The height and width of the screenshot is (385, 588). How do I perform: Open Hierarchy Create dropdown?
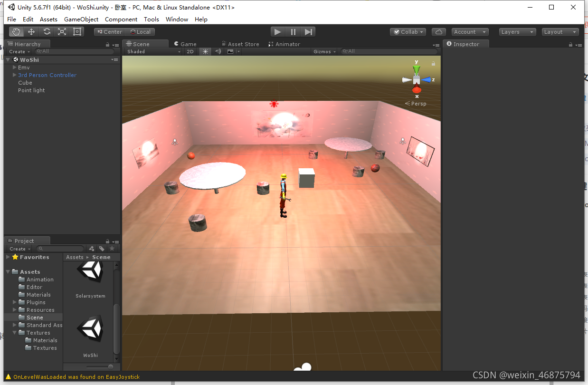coord(19,51)
